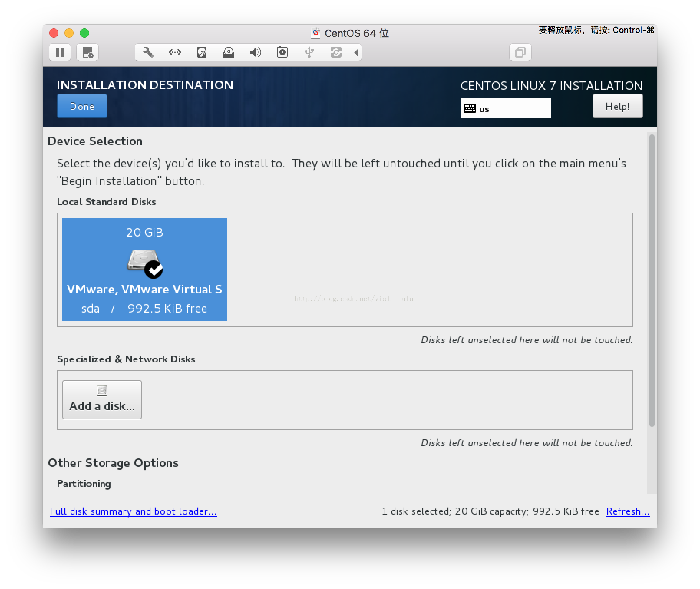Click the yellow minimize window button

pos(69,33)
